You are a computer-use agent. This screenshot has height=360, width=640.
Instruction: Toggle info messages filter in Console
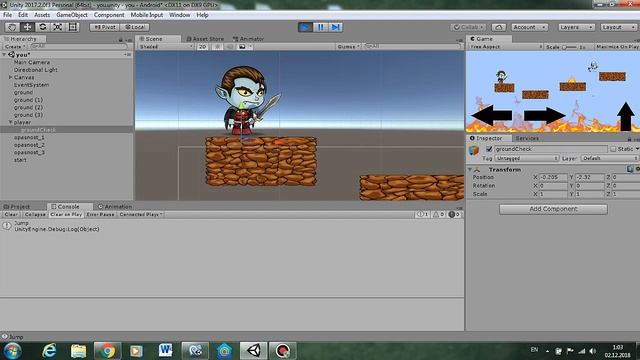pyautogui.click(x=422, y=214)
